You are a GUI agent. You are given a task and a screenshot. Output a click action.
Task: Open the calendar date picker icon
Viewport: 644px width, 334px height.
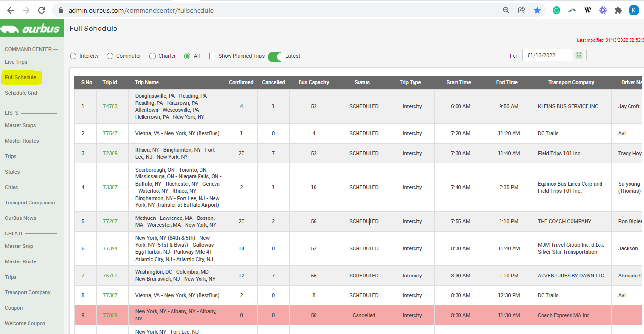coord(579,55)
